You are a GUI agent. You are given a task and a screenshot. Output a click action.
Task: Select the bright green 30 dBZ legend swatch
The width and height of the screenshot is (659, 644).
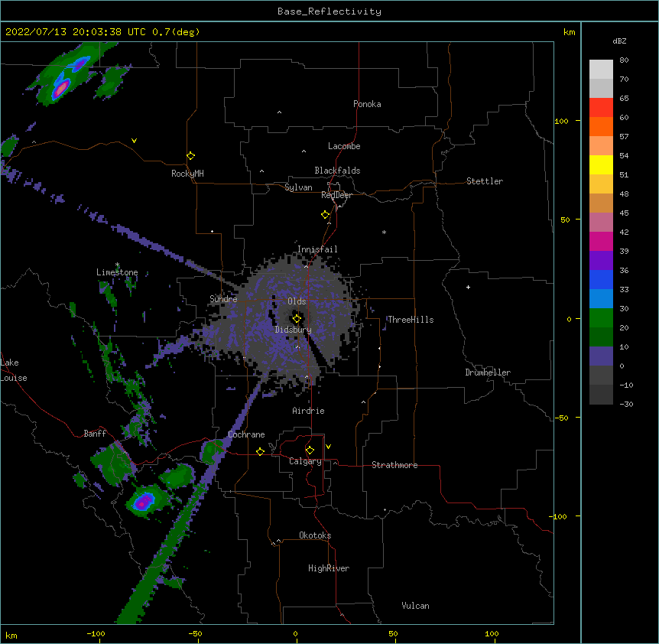(x=601, y=318)
